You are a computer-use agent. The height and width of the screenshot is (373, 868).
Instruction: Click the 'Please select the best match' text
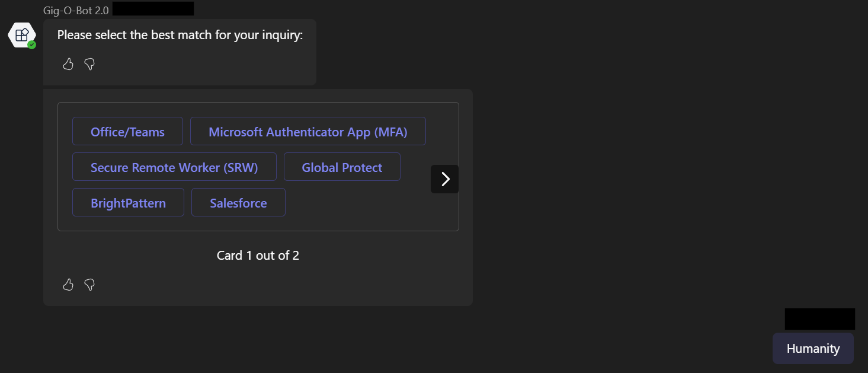(x=180, y=35)
